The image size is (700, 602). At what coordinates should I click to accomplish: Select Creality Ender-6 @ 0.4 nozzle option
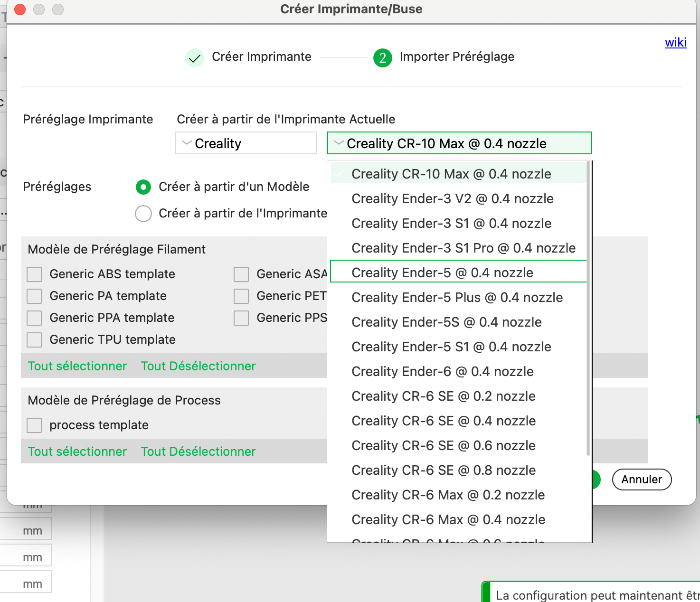(459, 371)
